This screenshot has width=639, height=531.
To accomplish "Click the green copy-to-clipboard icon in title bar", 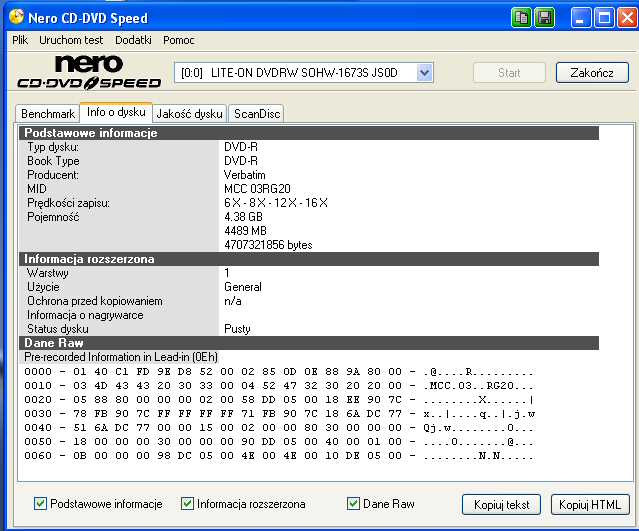I will (521, 18).
